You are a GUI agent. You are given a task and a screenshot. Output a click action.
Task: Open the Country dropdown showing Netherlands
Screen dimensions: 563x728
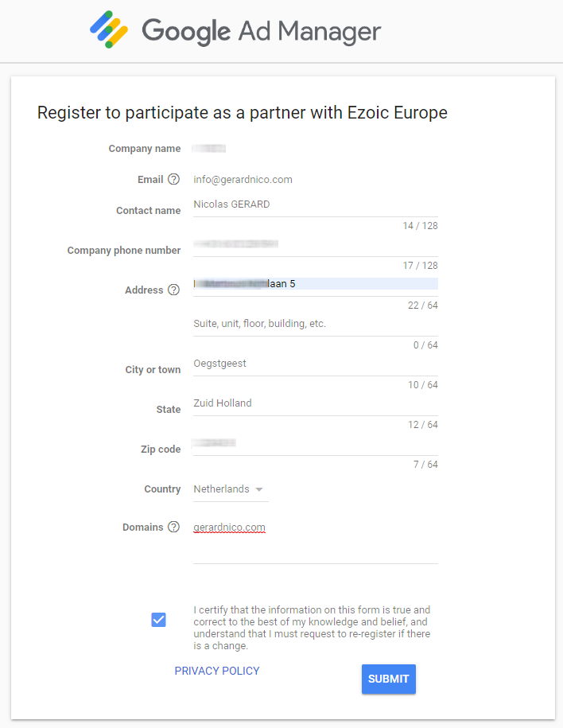pyautogui.click(x=223, y=489)
